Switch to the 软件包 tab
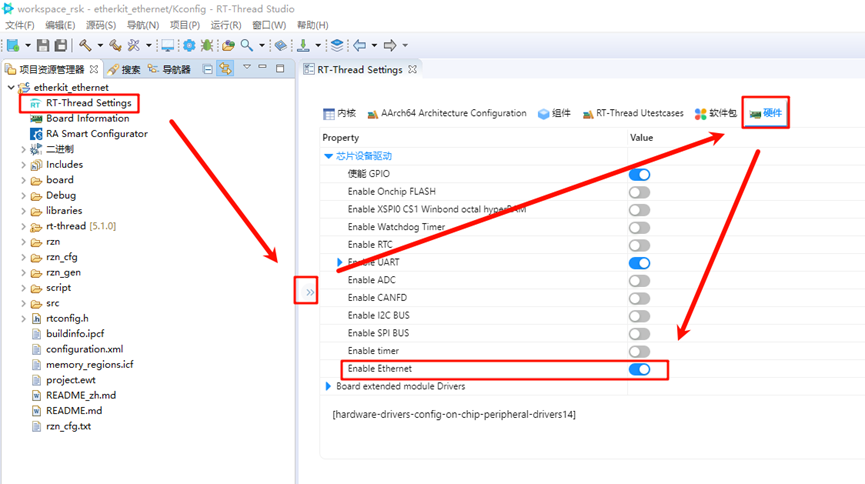Viewport: 865px width, 484px height. [x=716, y=114]
